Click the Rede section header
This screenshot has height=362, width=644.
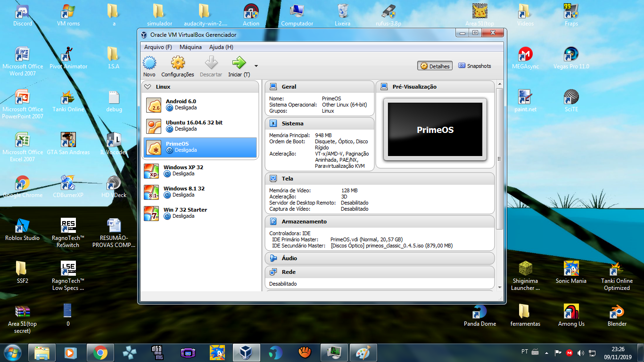[380, 272]
